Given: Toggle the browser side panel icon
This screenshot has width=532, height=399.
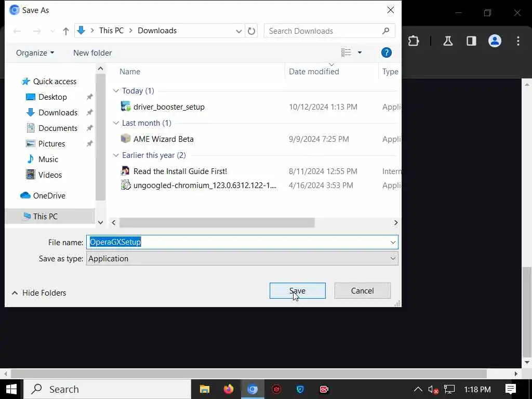Looking at the screenshot, I should click(471, 41).
